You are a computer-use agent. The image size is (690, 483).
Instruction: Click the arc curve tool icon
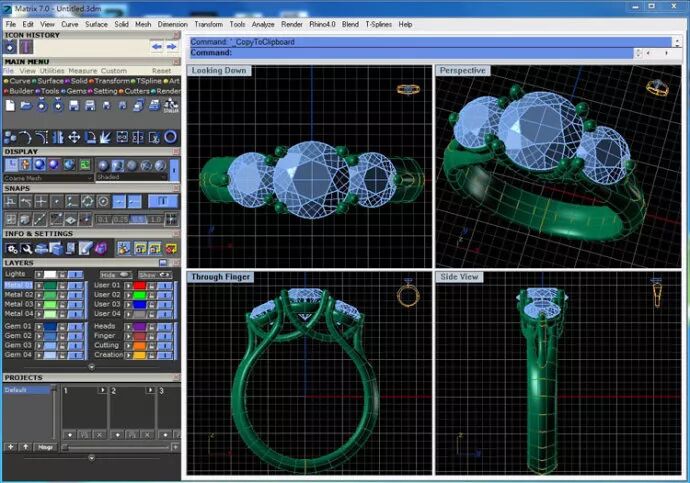pyautogui.click(x=25, y=137)
